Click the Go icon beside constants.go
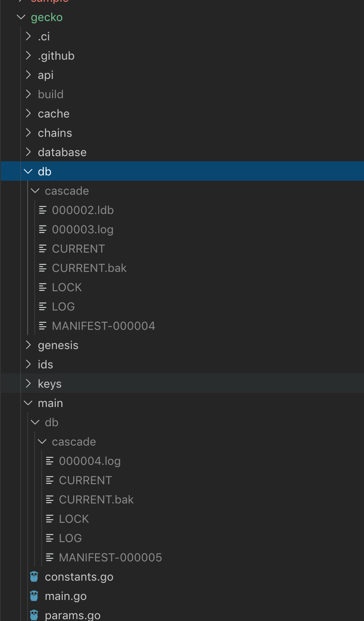Screen dimensions: 364x621 pos(34,576)
